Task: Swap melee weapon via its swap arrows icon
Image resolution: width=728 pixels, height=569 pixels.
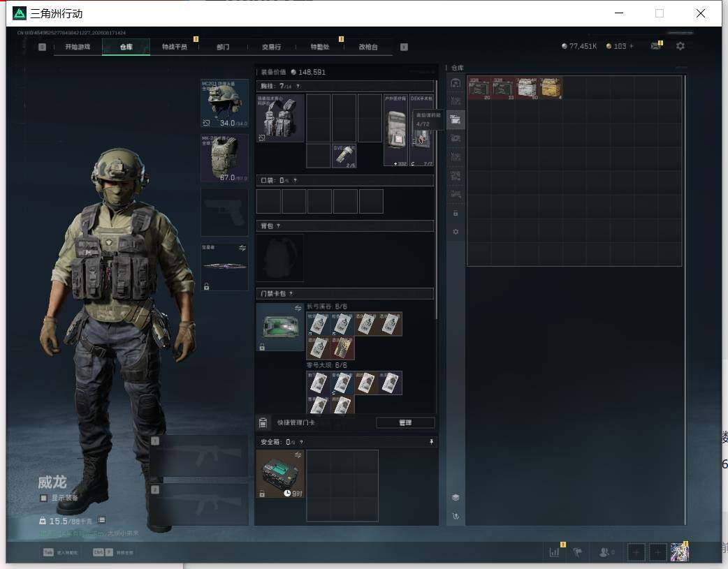Action: coord(242,249)
